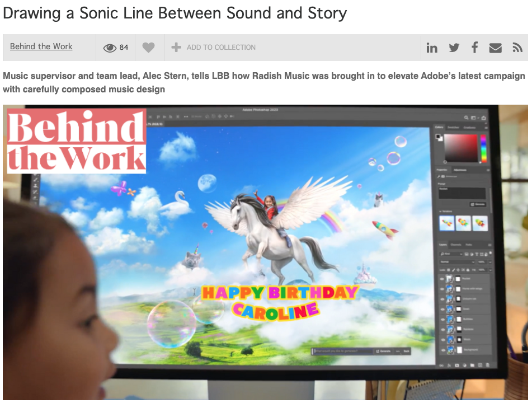This screenshot has width=532, height=403.
Task: Select the 84 view count number
Action: click(x=124, y=48)
